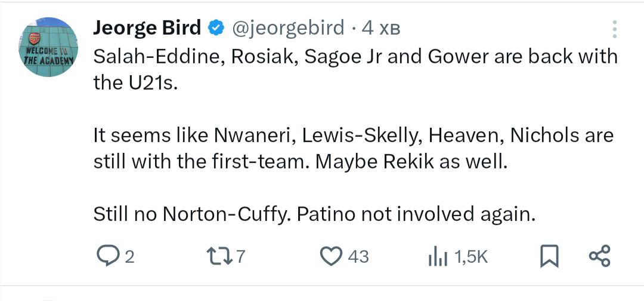This screenshot has height=301, width=644.
Task: Click the @jeorgebird handle
Action: click(x=287, y=27)
